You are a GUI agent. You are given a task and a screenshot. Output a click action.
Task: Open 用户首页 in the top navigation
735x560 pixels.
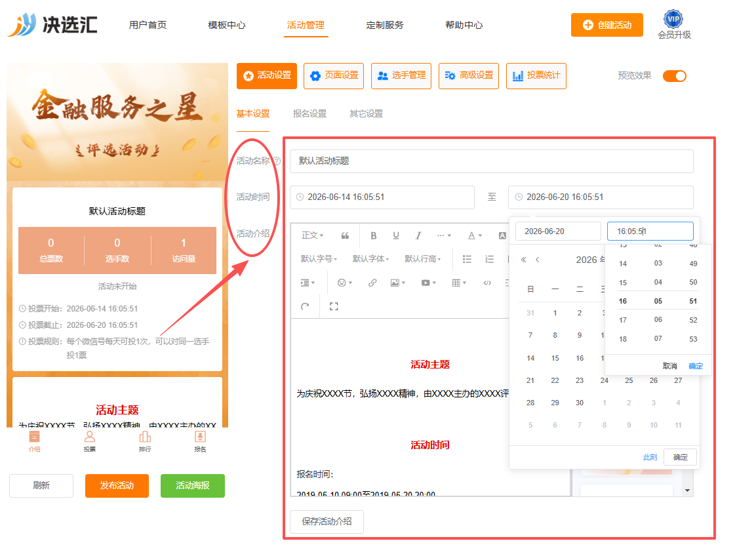(x=148, y=25)
